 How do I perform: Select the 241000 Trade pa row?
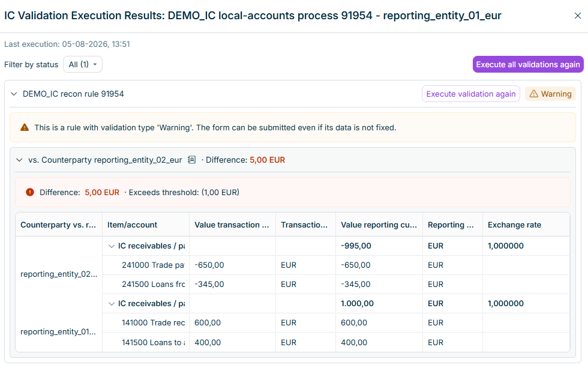tap(336, 265)
